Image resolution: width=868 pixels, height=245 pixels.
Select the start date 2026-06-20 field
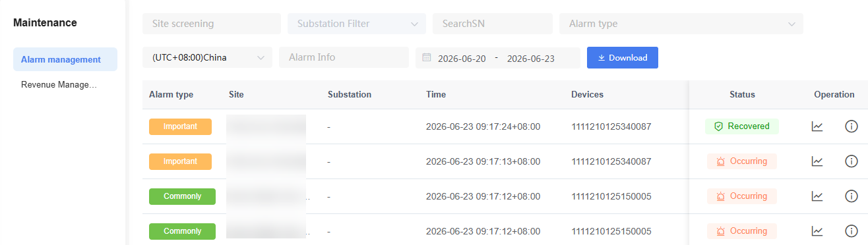462,59
